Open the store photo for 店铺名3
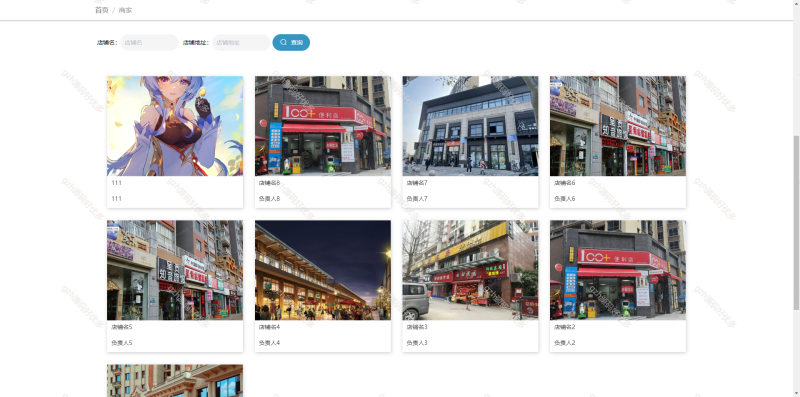The height and width of the screenshot is (397, 800). tap(470, 270)
